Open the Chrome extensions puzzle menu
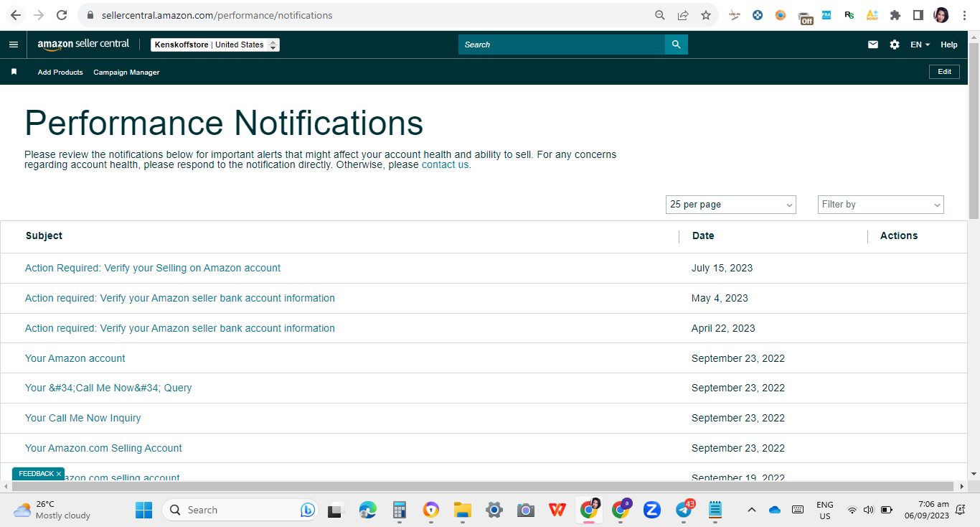Image resolution: width=980 pixels, height=527 pixels. pos(895,15)
